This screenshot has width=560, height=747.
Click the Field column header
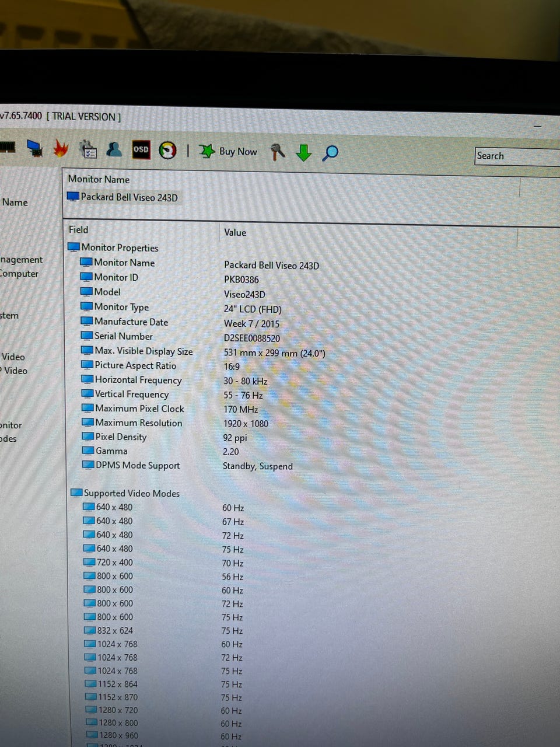(78, 230)
